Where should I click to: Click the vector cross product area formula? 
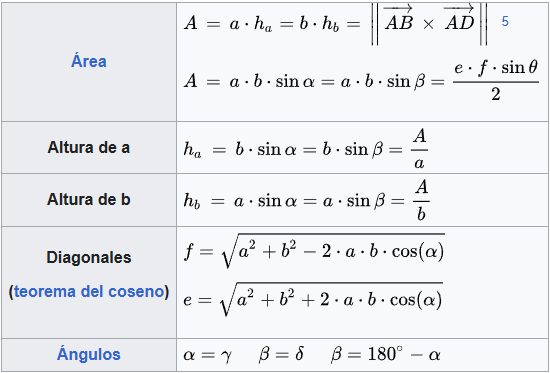coord(336,24)
